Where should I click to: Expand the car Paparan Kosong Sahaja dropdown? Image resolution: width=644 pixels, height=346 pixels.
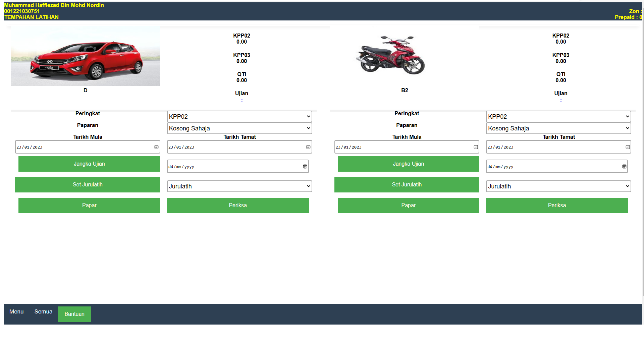point(239,128)
